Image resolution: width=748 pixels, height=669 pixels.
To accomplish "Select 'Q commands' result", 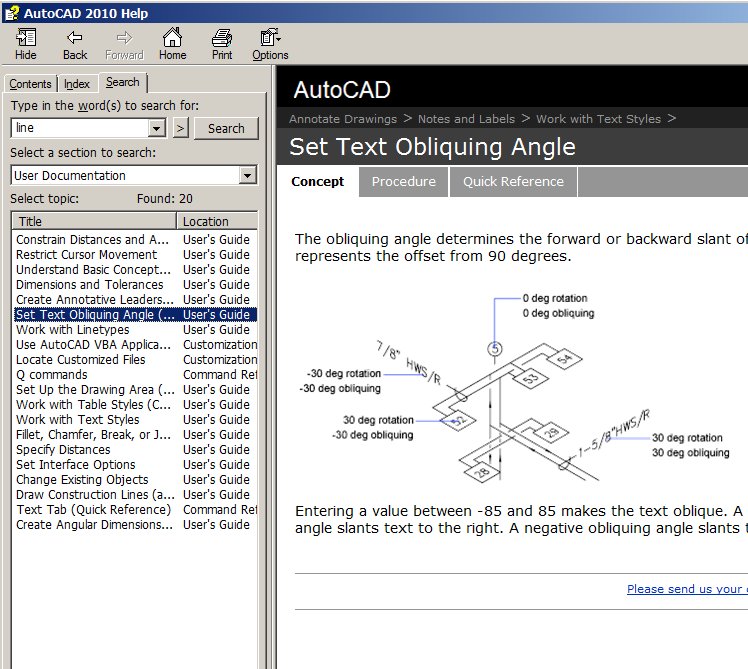I will 135,375.
